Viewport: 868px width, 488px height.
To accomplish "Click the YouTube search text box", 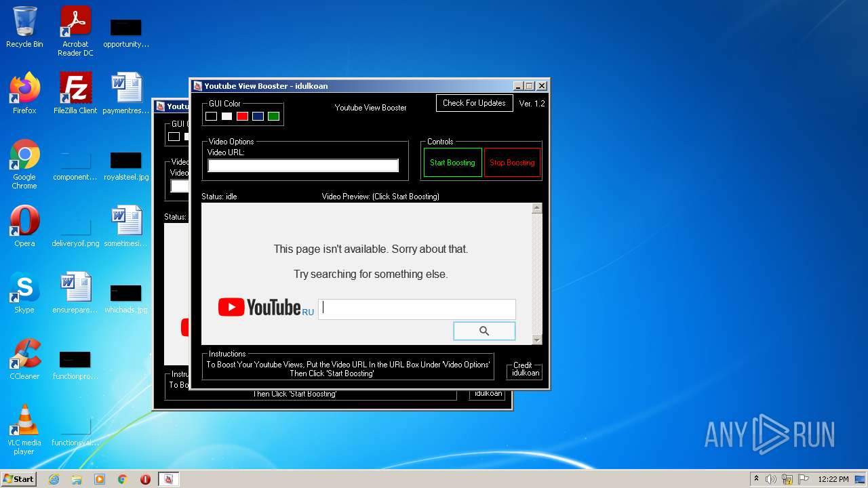I will click(417, 308).
